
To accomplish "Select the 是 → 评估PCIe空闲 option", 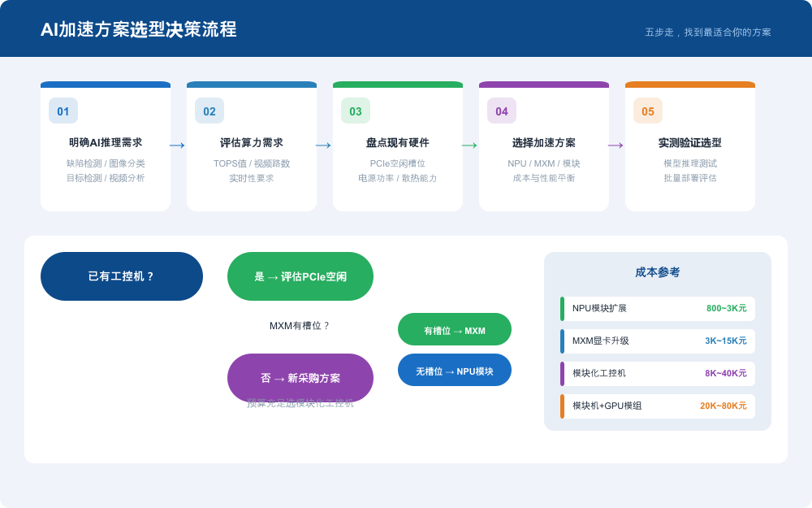I will coord(300,276).
